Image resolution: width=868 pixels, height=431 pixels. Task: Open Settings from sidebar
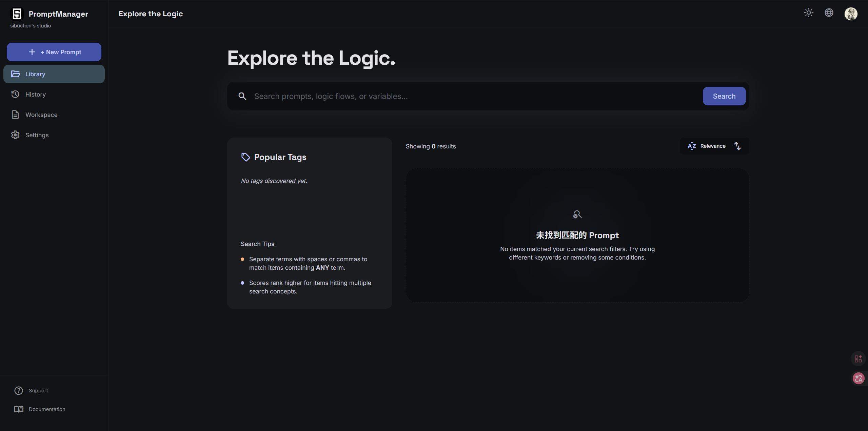tap(37, 135)
